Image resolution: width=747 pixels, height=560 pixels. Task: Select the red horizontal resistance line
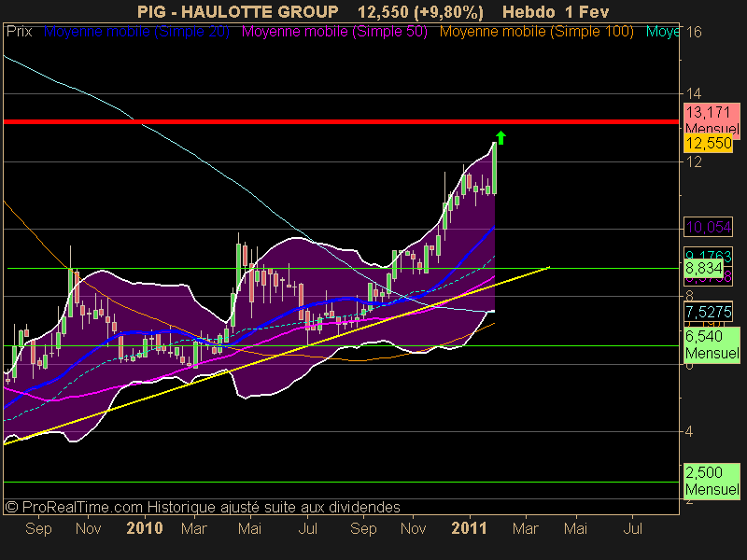point(341,122)
